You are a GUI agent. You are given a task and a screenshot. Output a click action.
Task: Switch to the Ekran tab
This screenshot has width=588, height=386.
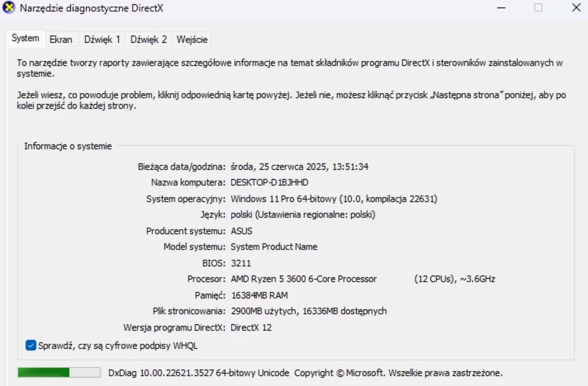[x=61, y=39]
